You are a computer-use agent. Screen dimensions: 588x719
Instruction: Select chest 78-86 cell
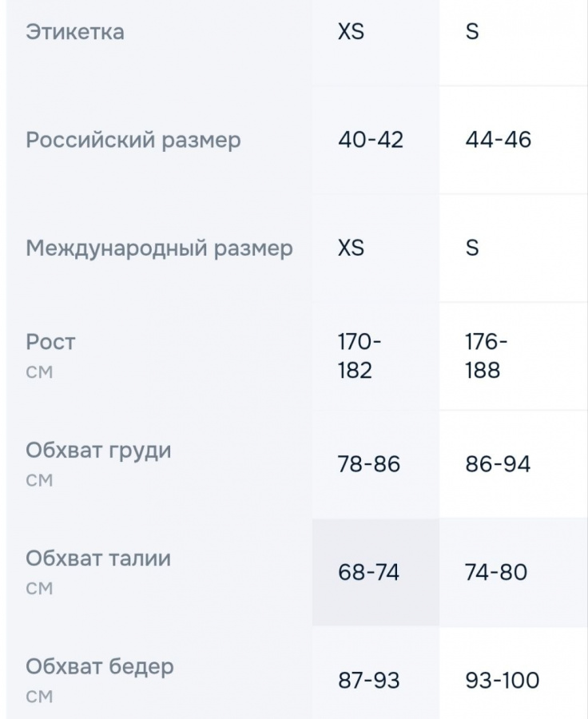[369, 464]
